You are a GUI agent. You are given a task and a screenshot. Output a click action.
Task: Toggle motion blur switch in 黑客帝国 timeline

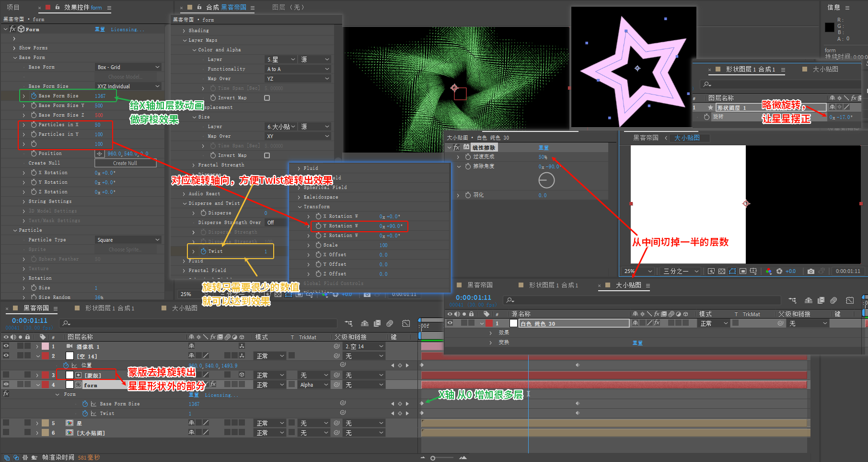tap(390, 323)
